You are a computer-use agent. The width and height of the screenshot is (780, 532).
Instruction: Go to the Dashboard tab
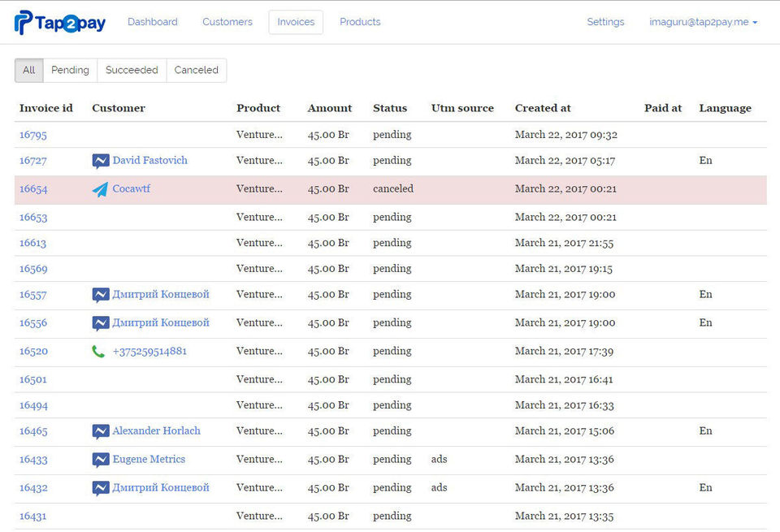[153, 23]
